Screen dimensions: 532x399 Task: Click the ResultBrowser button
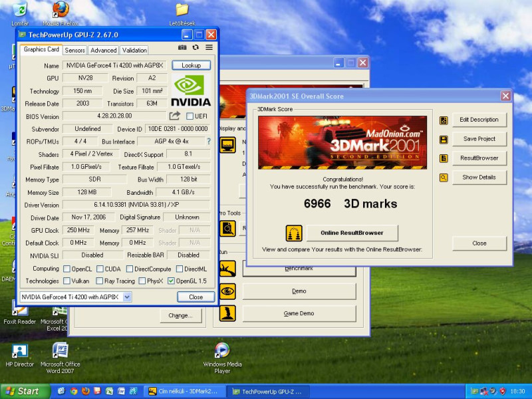click(x=479, y=158)
